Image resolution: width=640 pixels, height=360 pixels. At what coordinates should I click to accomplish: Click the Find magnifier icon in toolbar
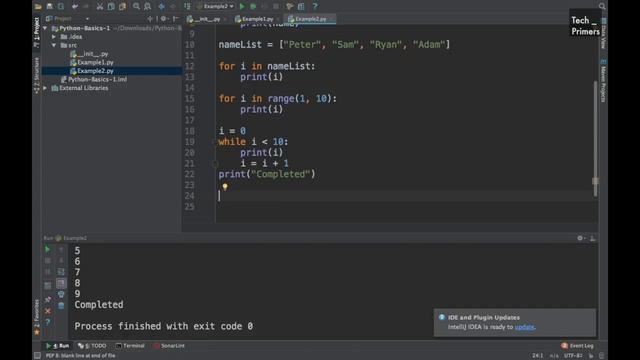pyautogui.click(x=136, y=6)
